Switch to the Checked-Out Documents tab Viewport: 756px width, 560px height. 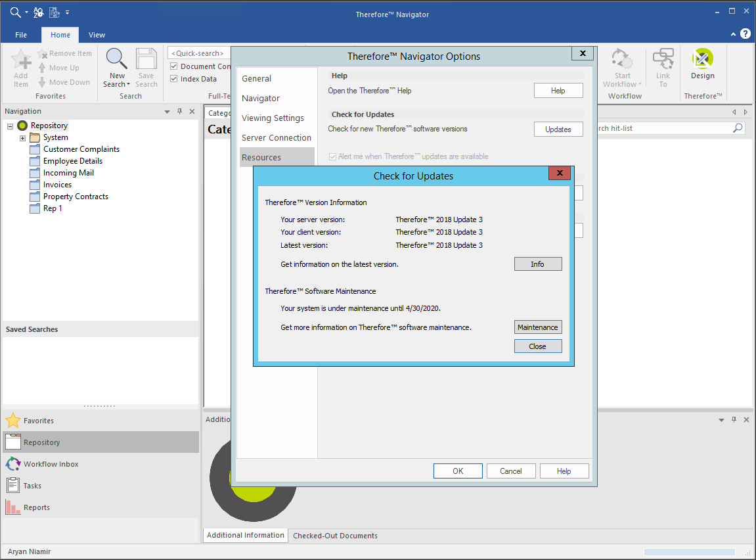click(x=335, y=536)
